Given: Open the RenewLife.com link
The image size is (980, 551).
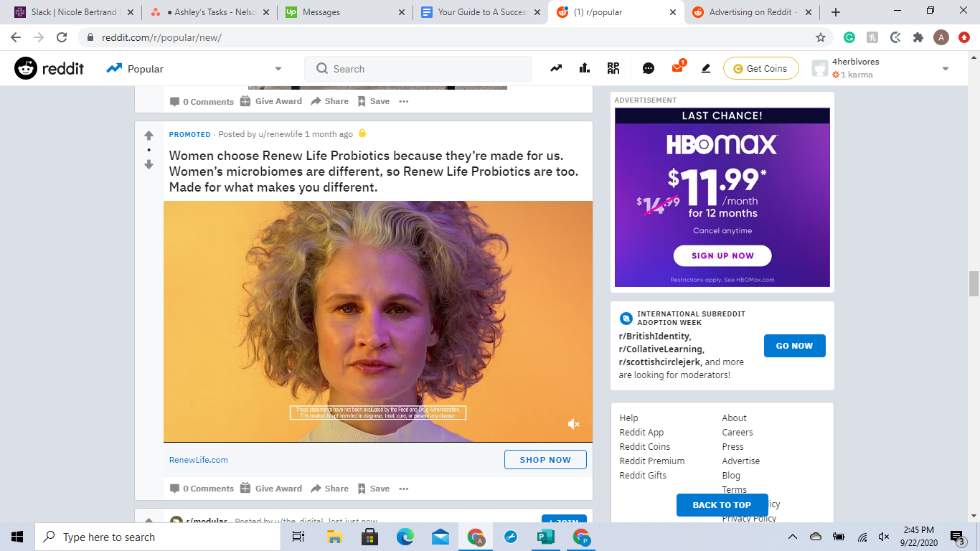Looking at the screenshot, I should pyautogui.click(x=199, y=460).
